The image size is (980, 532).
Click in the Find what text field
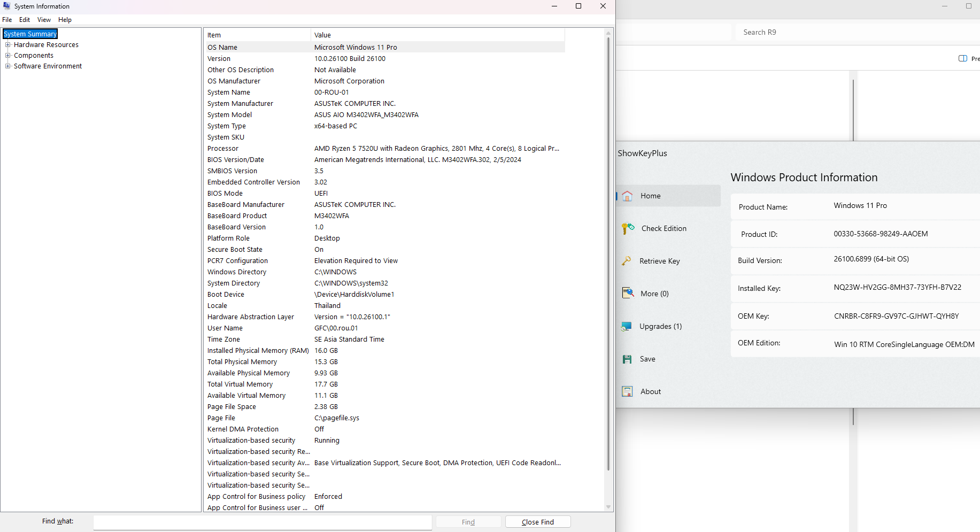point(262,522)
